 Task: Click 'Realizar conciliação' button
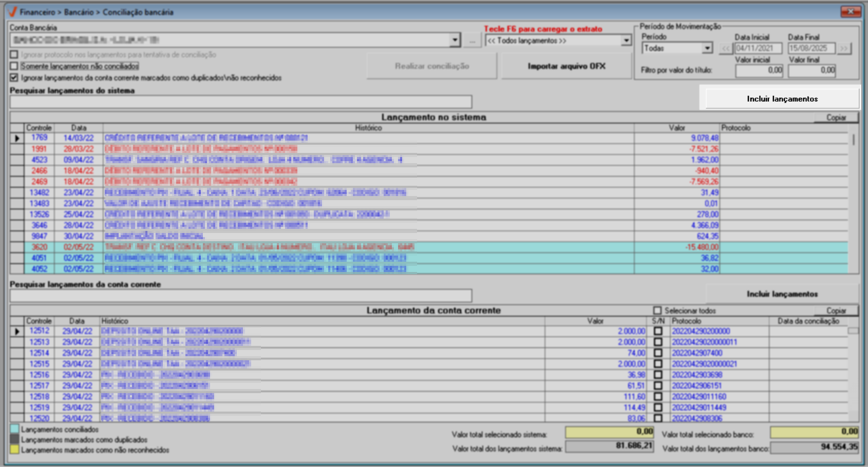pos(432,66)
